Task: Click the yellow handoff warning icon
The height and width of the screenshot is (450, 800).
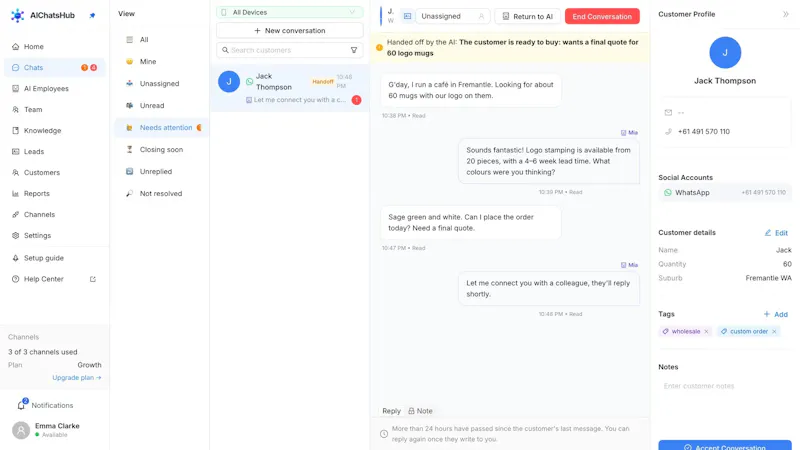Action: 379,47
